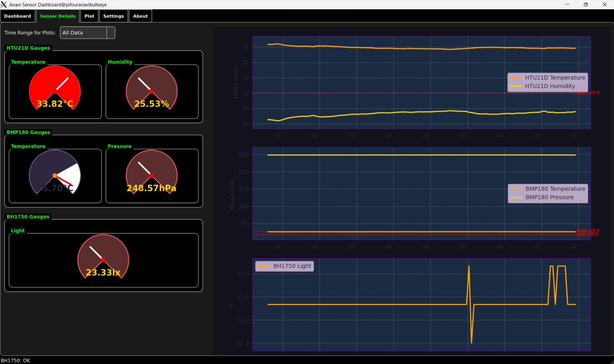Click the X11 app icon in title bar
Screen dimensions: 614x364
(4, 4)
